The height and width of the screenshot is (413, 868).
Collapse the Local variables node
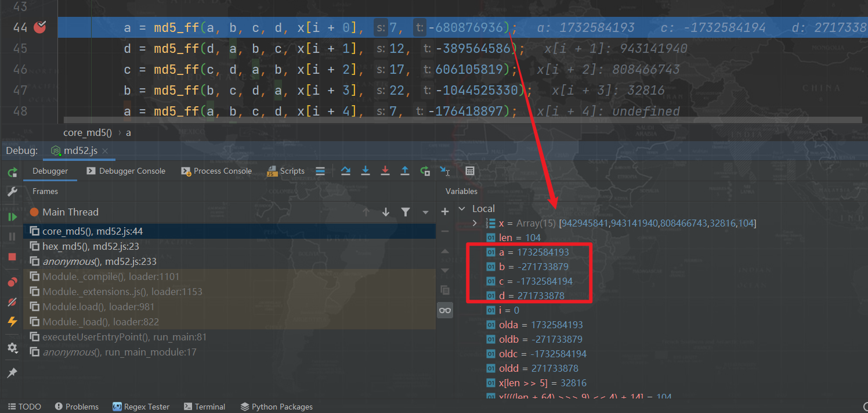(x=462, y=209)
